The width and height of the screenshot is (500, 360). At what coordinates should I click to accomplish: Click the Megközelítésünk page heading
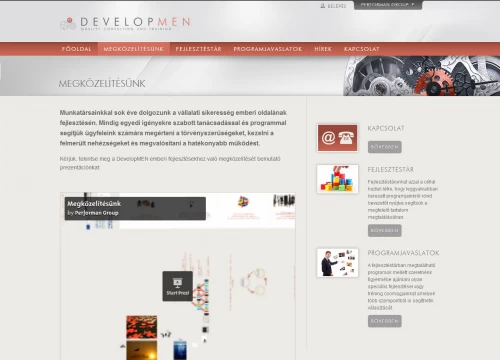click(x=102, y=83)
